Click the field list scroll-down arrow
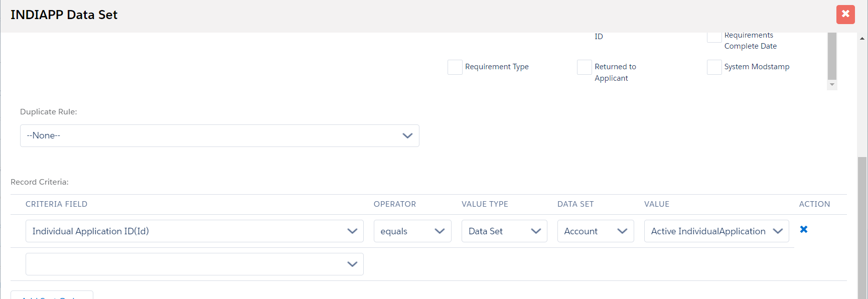The height and width of the screenshot is (299, 868). 832,85
